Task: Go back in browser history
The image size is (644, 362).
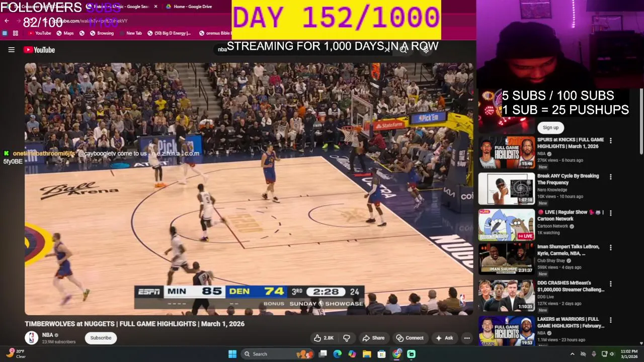Action: (7, 21)
